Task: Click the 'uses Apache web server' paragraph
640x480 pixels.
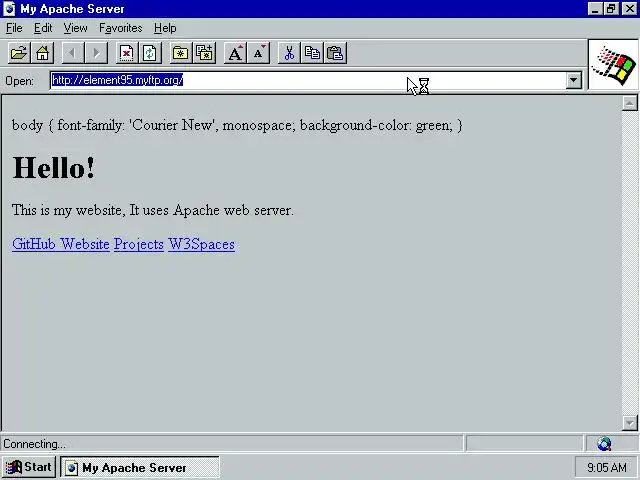Action: [153, 210]
